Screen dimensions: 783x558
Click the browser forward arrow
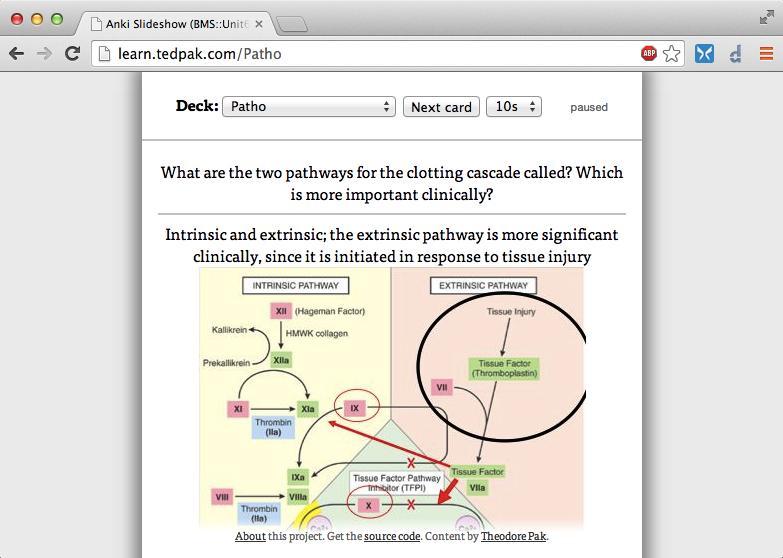(44, 54)
